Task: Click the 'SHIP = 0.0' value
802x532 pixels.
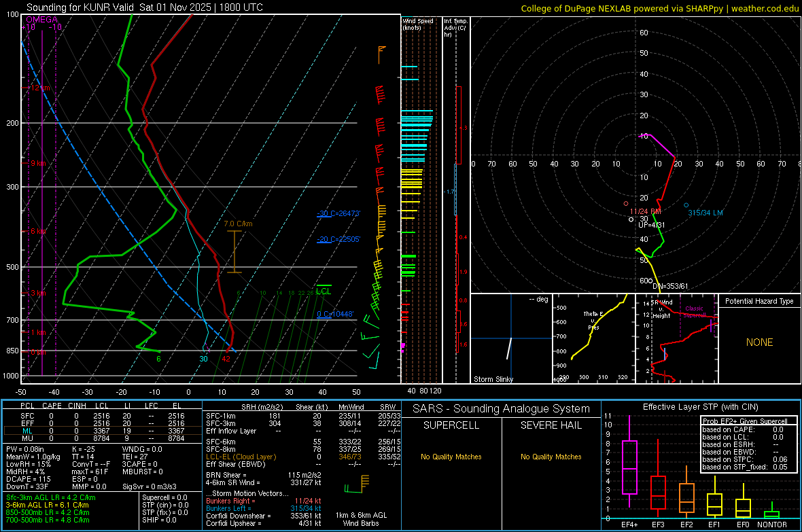Action: pos(159,520)
